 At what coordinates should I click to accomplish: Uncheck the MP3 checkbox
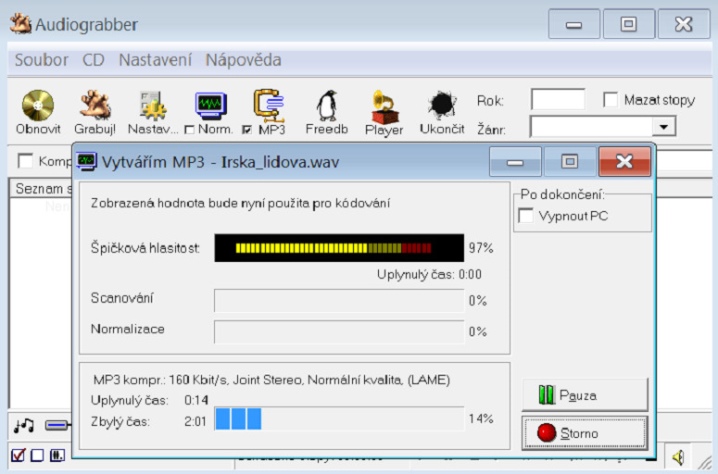coord(247,130)
